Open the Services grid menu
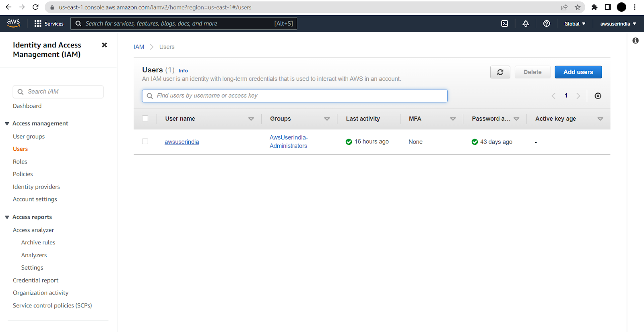The height and width of the screenshot is (332, 644). [x=49, y=24]
